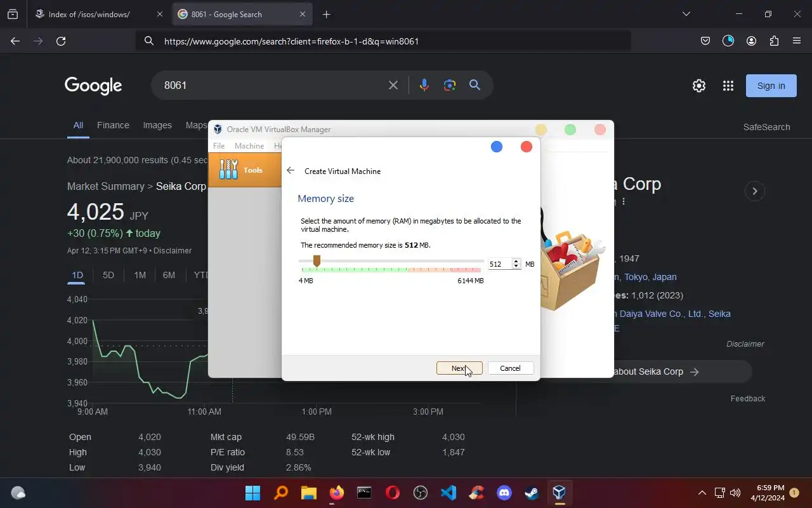Open the Feedback link
The height and width of the screenshot is (508, 812).
point(748,399)
